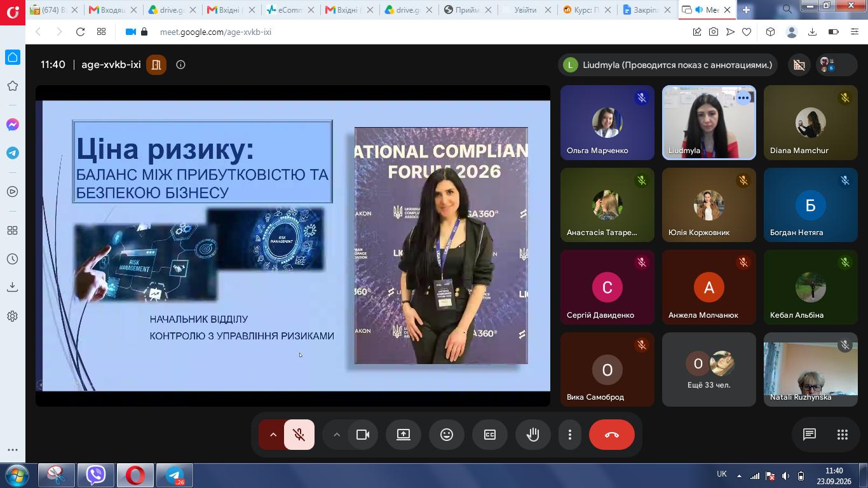Open the participants avatar list
868x488 pixels.
click(x=836, y=65)
